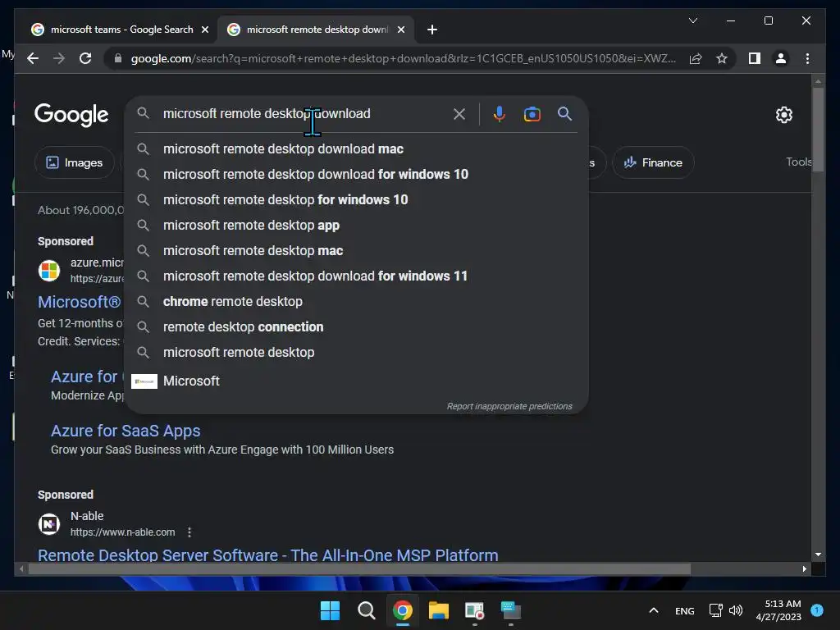Click Chrome icon in the taskbar
This screenshot has height=630, width=840.
point(402,610)
